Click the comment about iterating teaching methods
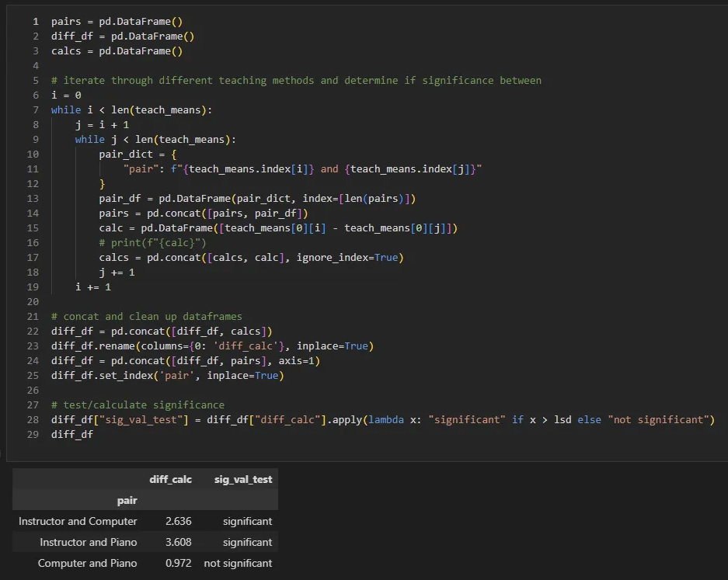728x580 pixels. (x=296, y=81)
